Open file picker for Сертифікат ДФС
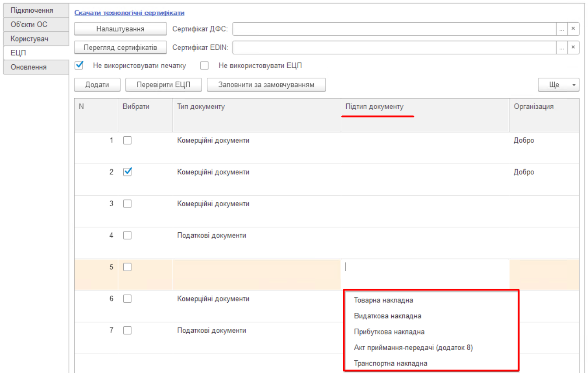This screenshot has height=373, width=588. click(x=561, y=29)
